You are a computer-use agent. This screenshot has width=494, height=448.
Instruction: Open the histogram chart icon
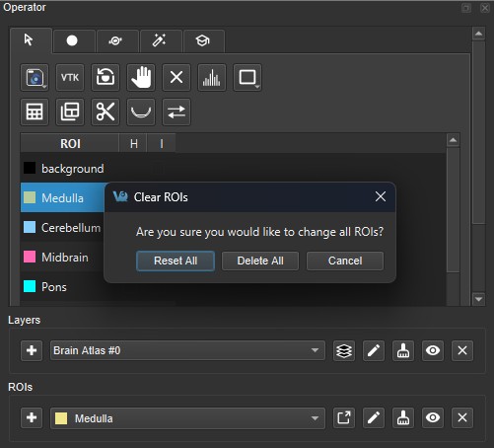[212, 78]
